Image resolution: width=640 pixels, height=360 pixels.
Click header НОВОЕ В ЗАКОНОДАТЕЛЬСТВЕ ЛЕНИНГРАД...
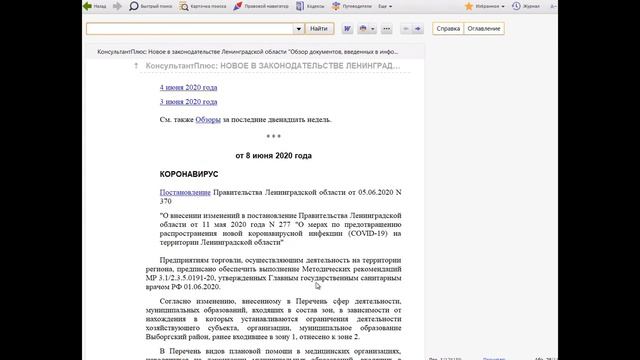pos(310,66)
